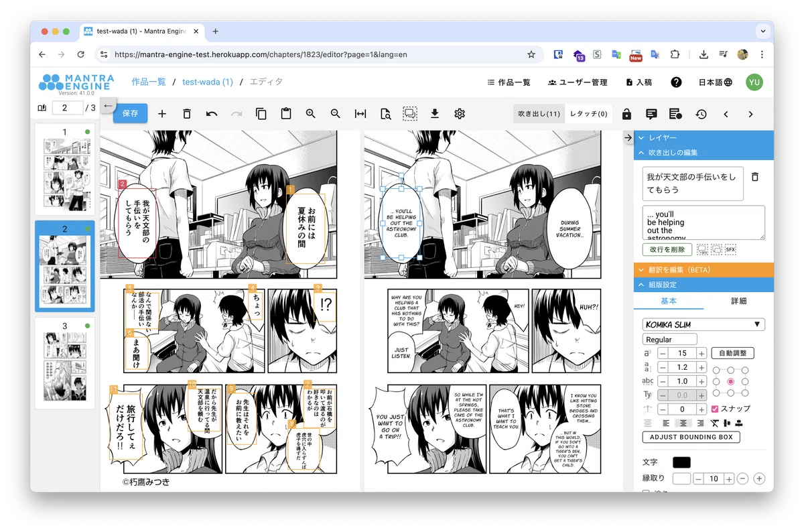Align text left
The image size is (804, 532).
point(666,423)
